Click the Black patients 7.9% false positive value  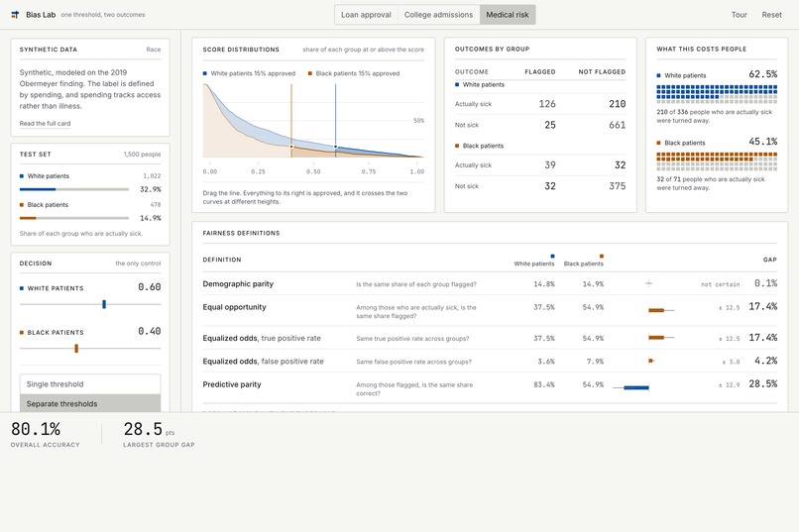pos(595,362)
